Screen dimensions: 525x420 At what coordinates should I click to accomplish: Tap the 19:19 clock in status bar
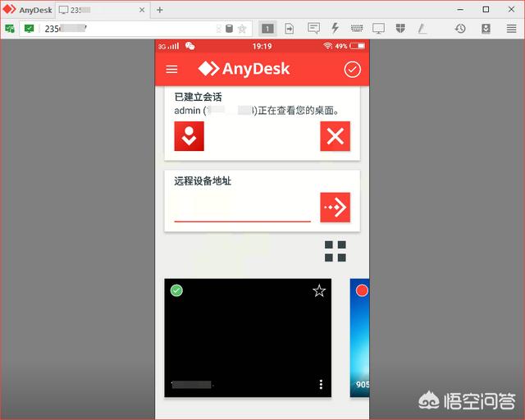click(x=262, y=46)
